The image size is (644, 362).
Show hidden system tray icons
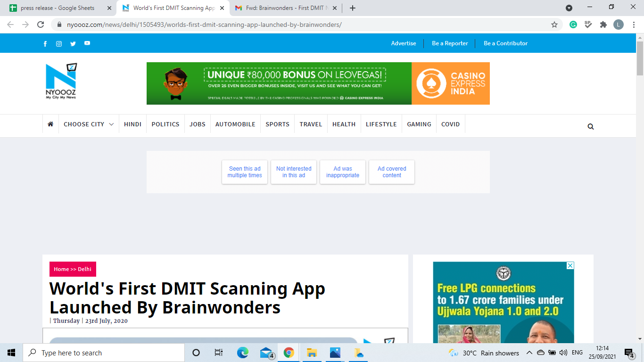(x=529, y=353)
